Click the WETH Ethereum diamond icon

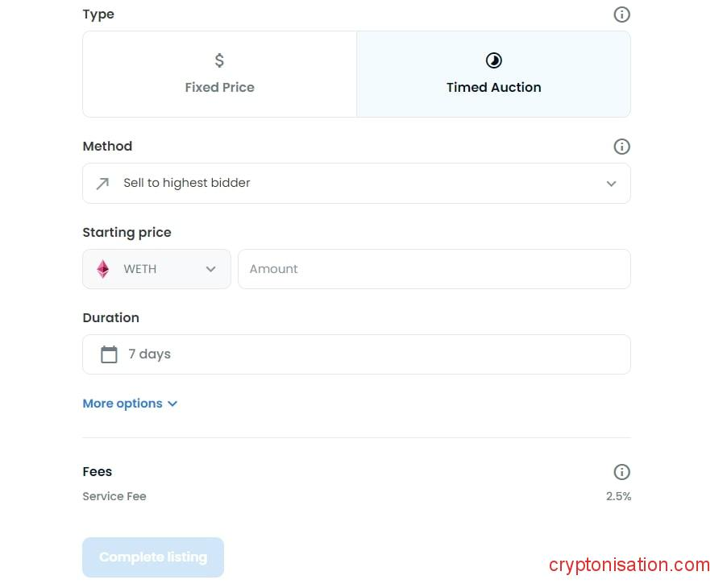coord(103,269)
